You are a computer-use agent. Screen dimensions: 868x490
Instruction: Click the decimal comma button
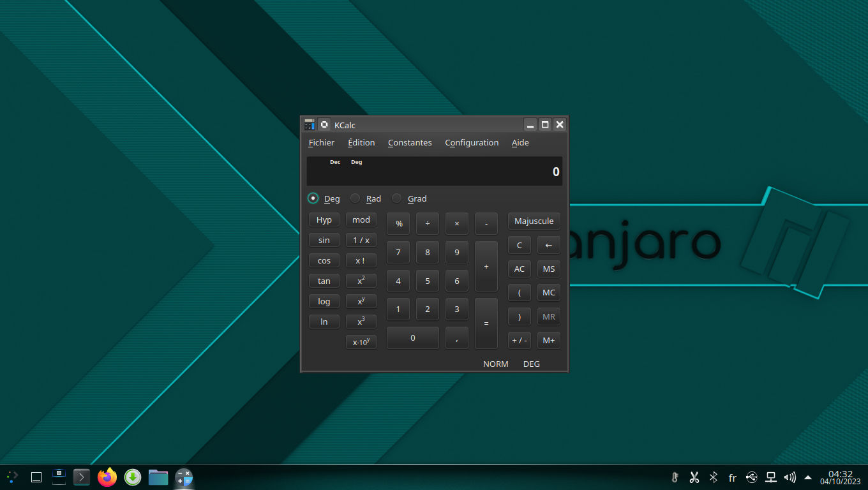coord(457,338)
